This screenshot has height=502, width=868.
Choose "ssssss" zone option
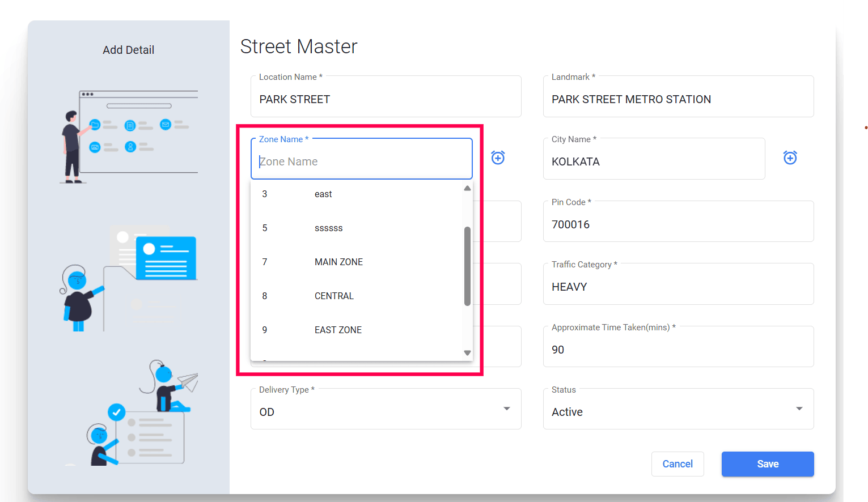329,228
